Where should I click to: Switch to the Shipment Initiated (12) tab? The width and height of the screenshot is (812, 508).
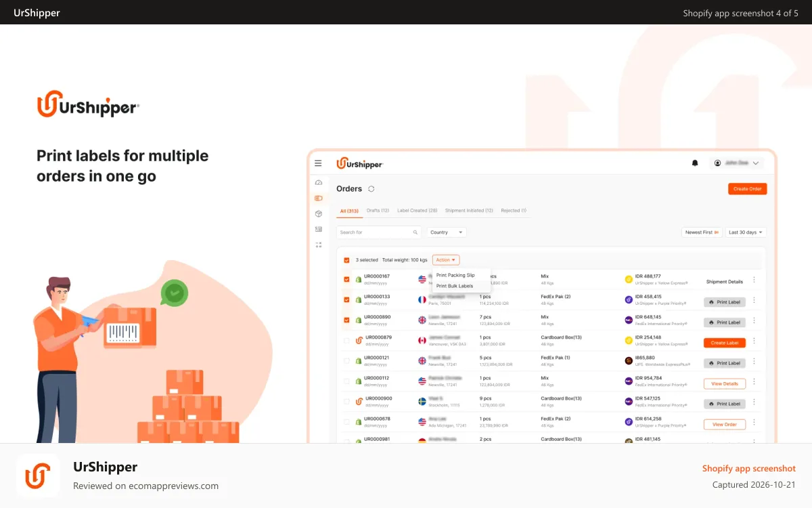(469, 211)
